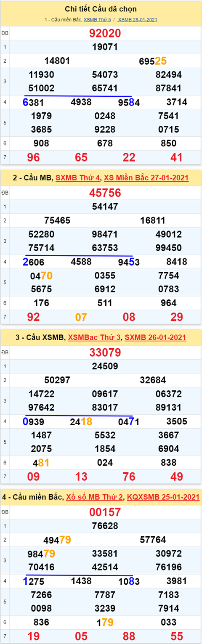Viewport: 202px width, 644px height.
Task: Click the highlighted number 69525
Action: [x=153, y=61]
